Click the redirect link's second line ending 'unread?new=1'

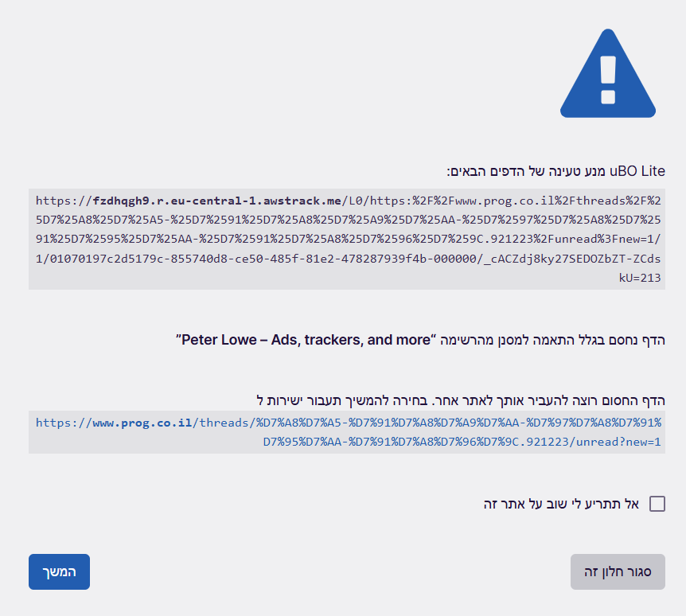coord(462,441)
